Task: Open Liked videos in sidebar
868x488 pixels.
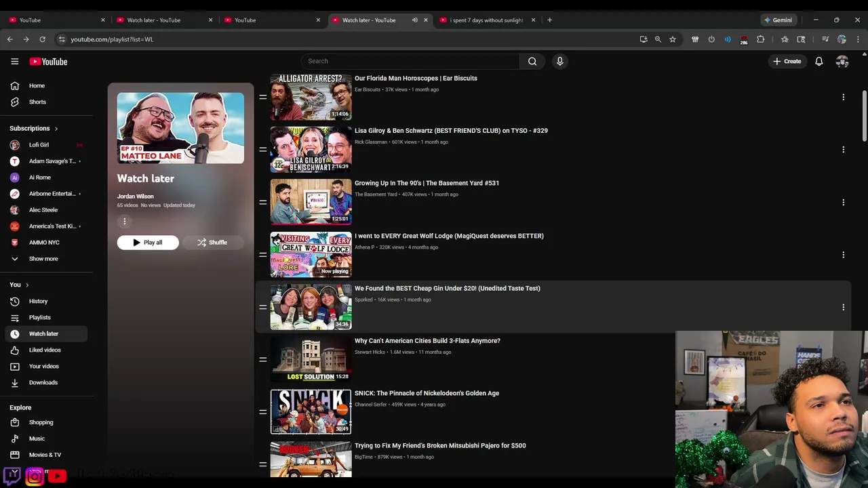Action: (46, 350)
